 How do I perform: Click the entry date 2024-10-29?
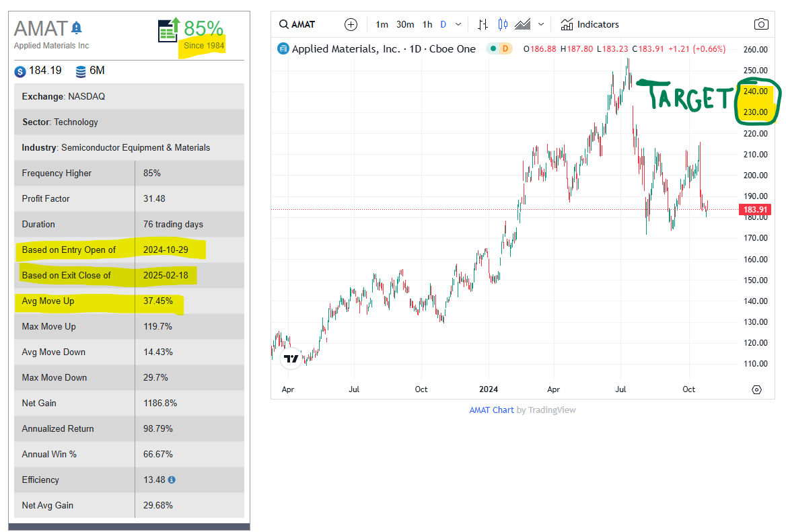point(166,250)
